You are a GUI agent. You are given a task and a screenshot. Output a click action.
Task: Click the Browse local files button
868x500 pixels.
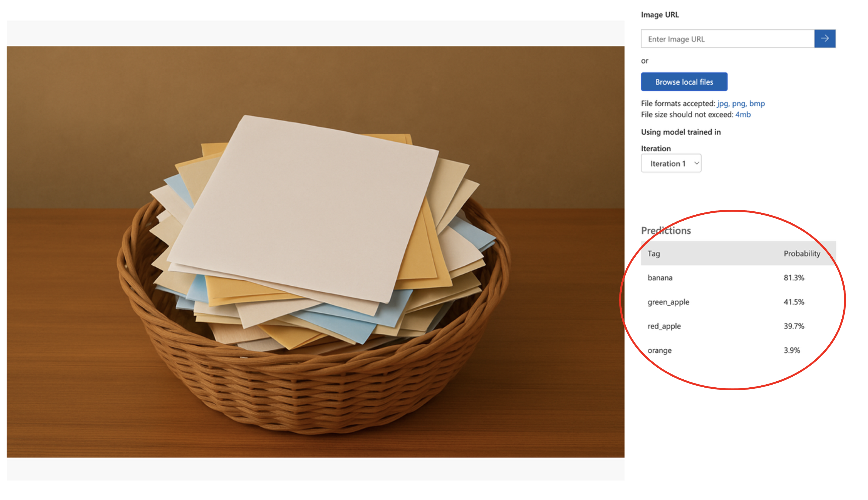pos(684,82)
